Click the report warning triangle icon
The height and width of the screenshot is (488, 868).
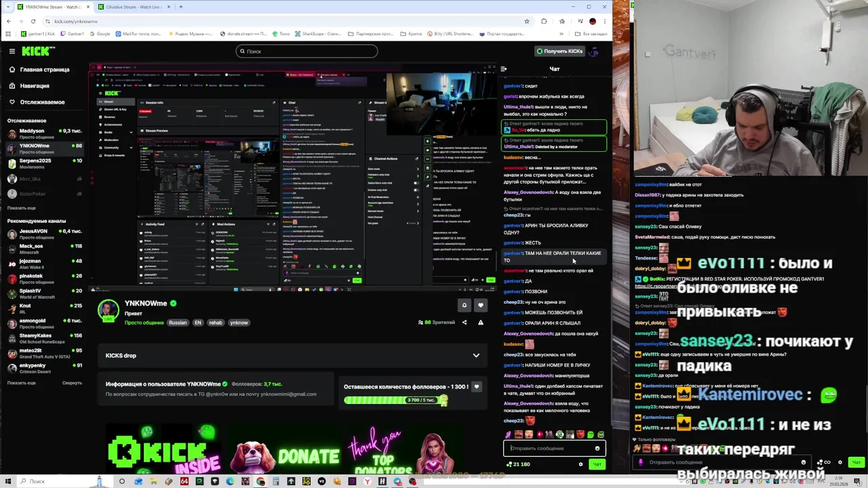tap(481, 323)
